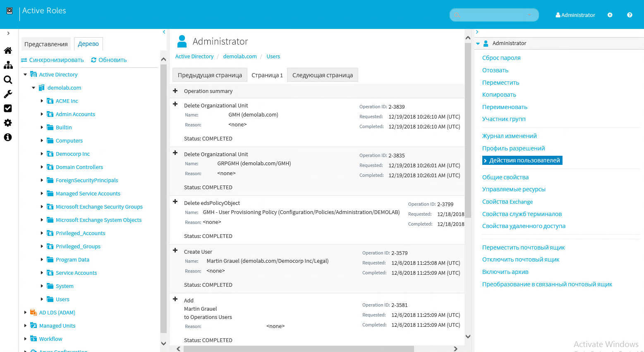Open the Domain Controllers tree item

tap(79, 167)
